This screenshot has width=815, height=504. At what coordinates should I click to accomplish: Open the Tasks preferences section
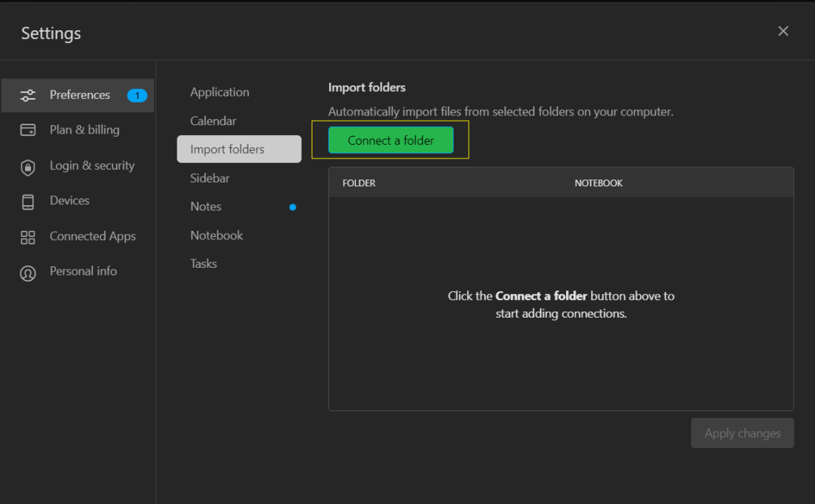click(x=204, y=263)
